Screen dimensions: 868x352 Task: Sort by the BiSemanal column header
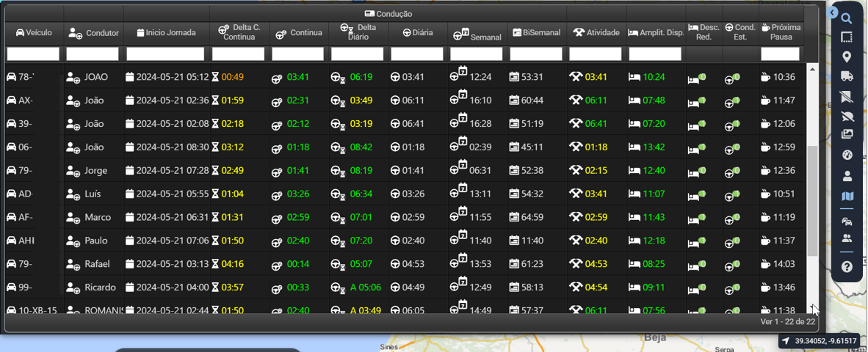click(x=536, y=33)
